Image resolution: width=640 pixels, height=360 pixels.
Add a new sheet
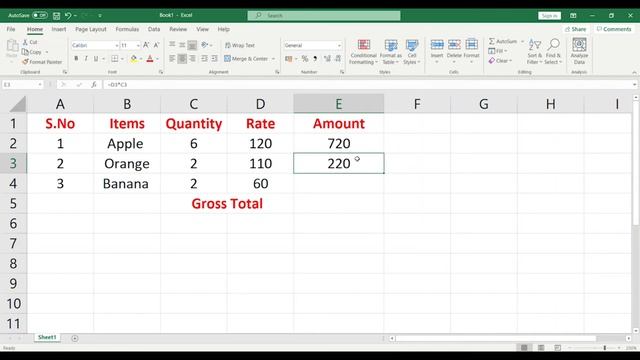[75, 338]
